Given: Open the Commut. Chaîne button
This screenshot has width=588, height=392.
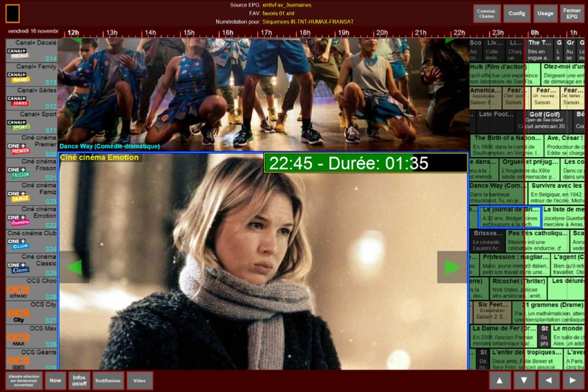Looking at the screenshot, I should [x=487, y=14].
